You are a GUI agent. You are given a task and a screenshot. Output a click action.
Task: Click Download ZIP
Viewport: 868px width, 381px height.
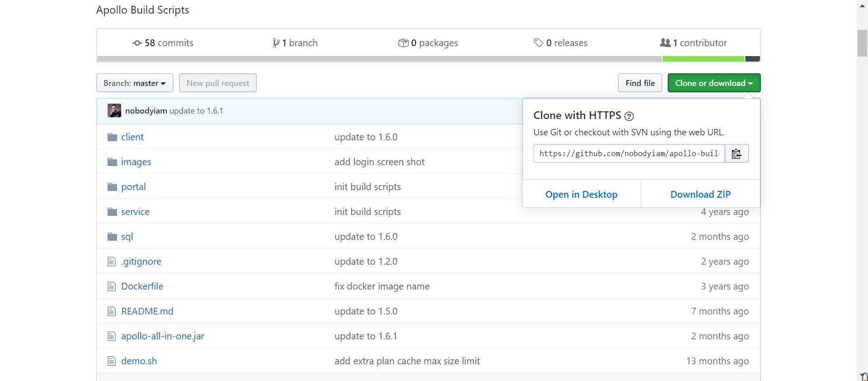pos(701,194)
